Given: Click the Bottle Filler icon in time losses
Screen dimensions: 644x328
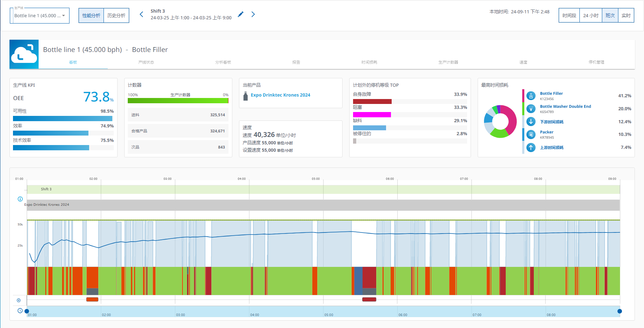Looking at the screenshot, I should (x=531, y=96).
